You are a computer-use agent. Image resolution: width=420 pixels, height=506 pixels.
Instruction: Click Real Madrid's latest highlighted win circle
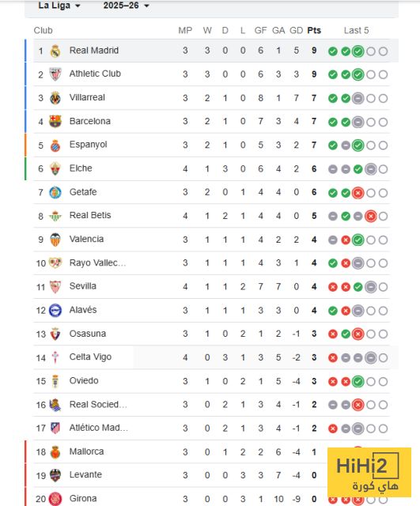(x=358, y=51)
